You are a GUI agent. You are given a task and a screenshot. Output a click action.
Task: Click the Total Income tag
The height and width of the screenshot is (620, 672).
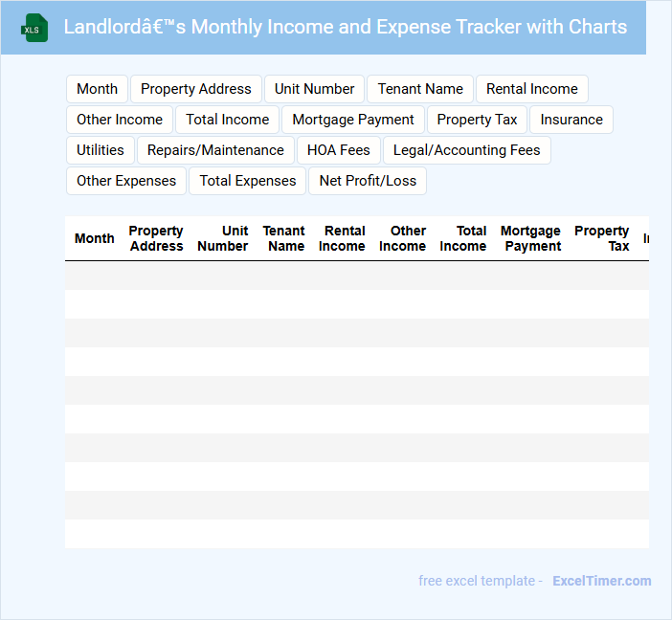pyautogui.click(x=227, y=120)
